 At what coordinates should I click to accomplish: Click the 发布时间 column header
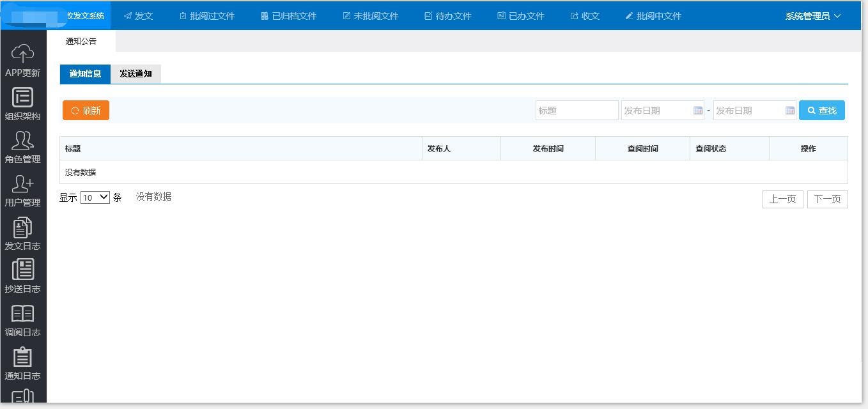548,148
